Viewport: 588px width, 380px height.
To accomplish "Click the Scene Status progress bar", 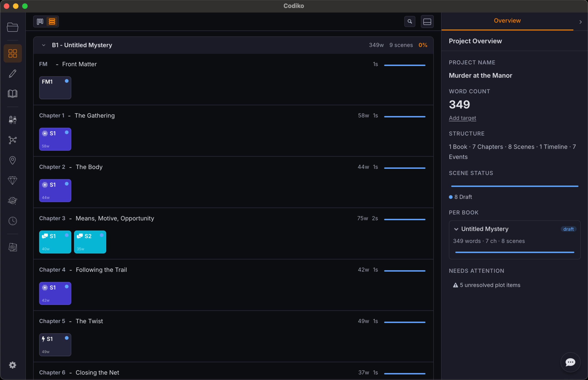I will [515, 186].
